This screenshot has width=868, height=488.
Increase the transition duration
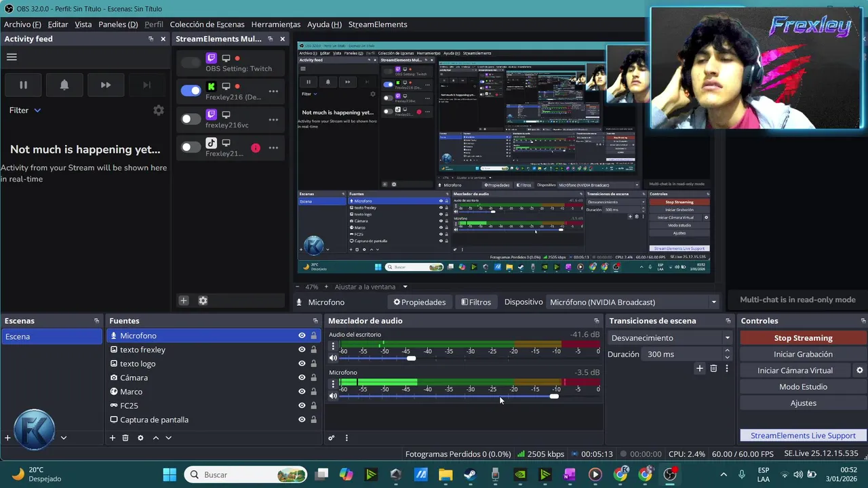(728, 350)
